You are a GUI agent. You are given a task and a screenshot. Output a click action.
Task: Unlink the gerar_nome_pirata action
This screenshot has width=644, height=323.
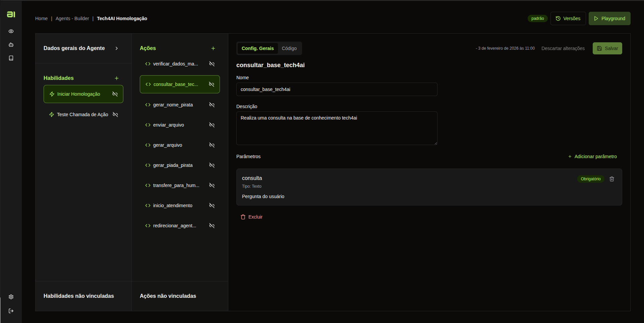coord(212,105)
